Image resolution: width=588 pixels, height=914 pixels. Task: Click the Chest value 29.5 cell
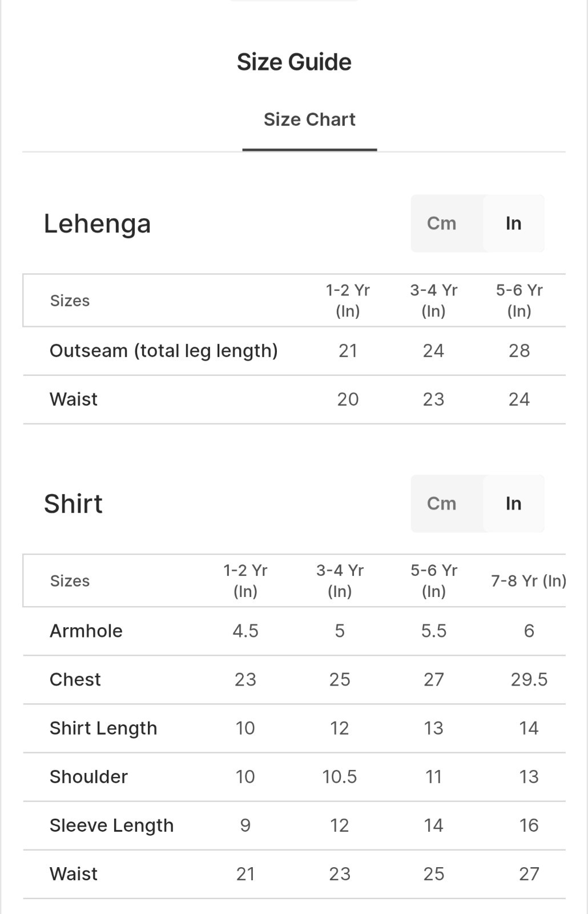tap(529, 679)
